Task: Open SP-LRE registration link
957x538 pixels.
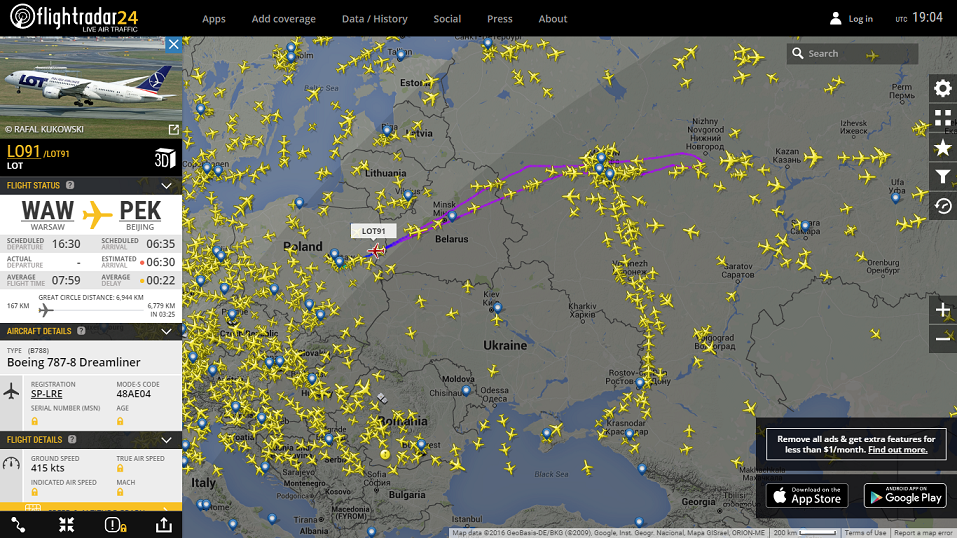Action: [x=47, y=394]
